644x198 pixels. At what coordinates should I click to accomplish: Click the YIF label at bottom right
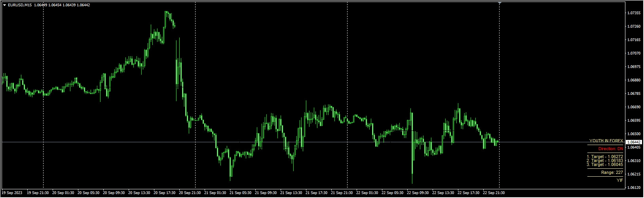620,181
